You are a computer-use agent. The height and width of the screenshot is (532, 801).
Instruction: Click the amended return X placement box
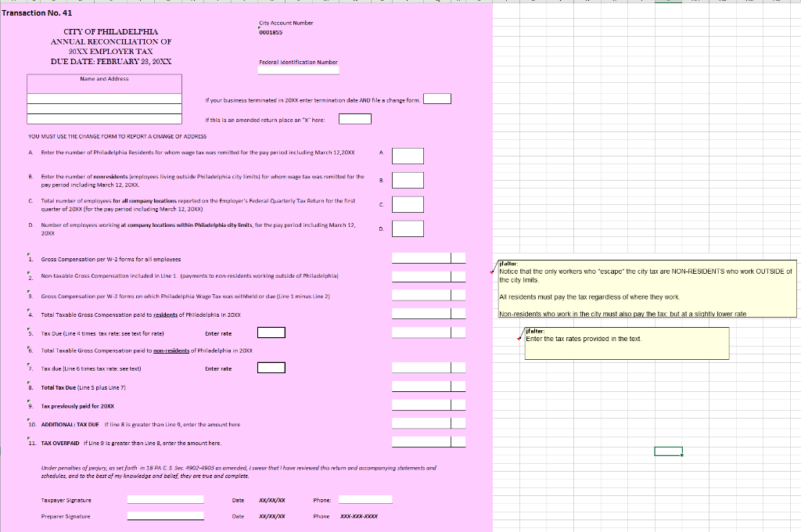coord(354,117)
